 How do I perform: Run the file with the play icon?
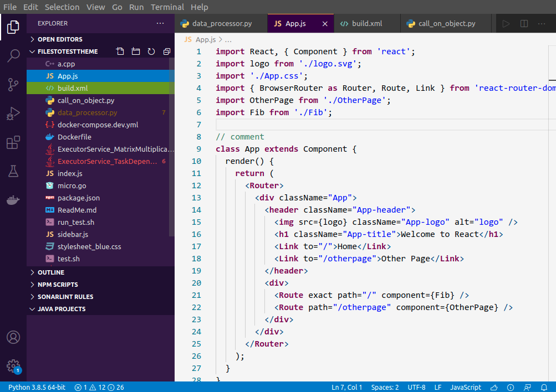point(506,24)
